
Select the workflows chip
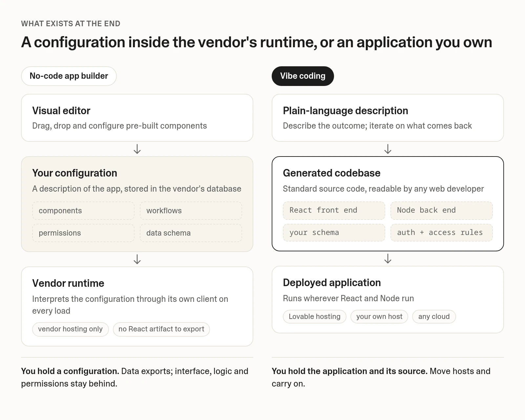click(191, 211)
